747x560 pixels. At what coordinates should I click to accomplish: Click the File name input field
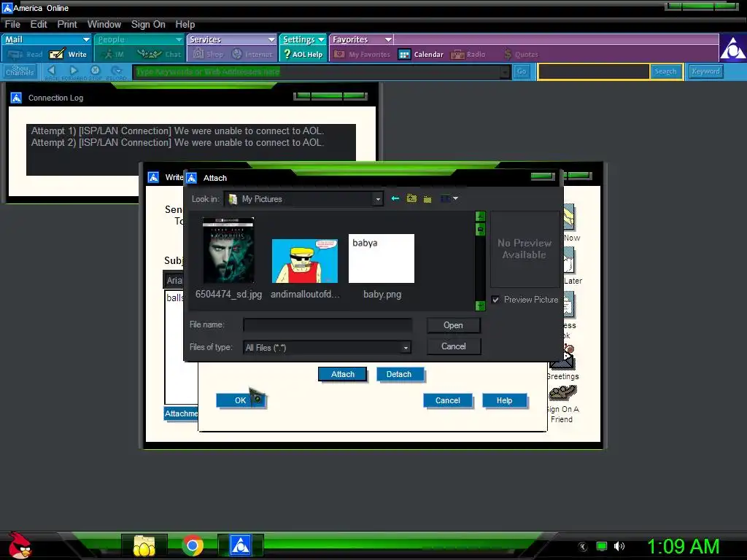coord(328,324)
